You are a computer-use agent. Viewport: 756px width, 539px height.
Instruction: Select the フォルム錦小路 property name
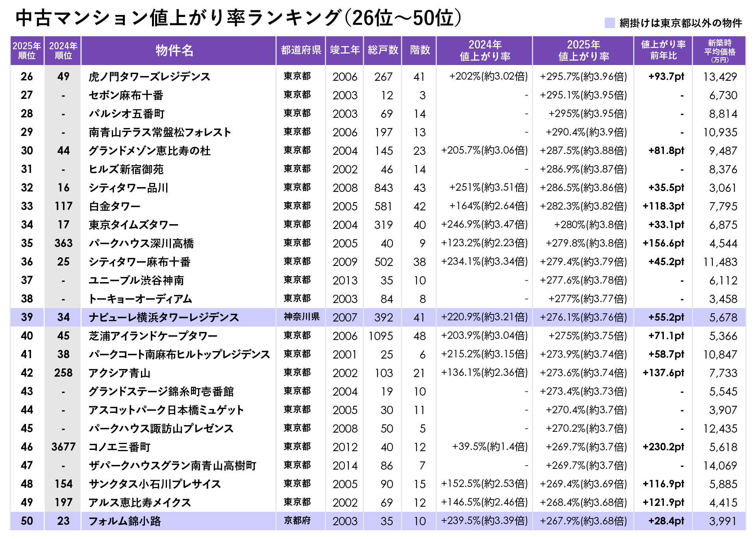click(x=124, y=521)
